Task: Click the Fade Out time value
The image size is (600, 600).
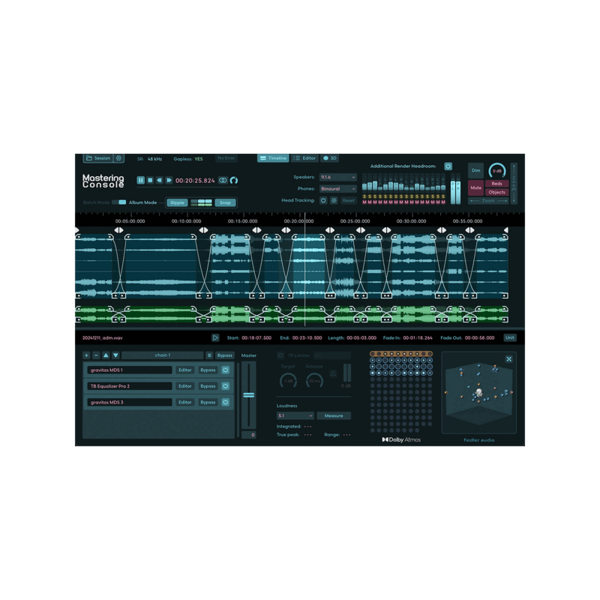Action: pyautogui.click(x=479, y=338)
